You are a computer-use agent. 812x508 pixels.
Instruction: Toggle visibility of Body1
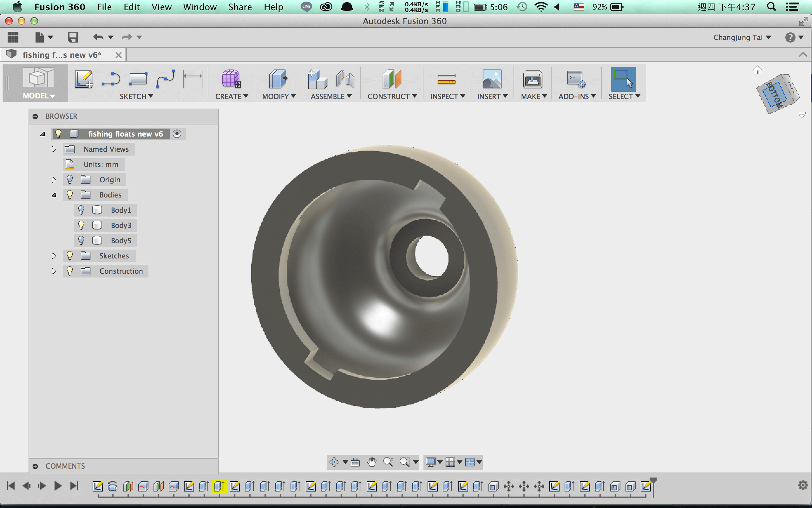[x=81, y=210]
